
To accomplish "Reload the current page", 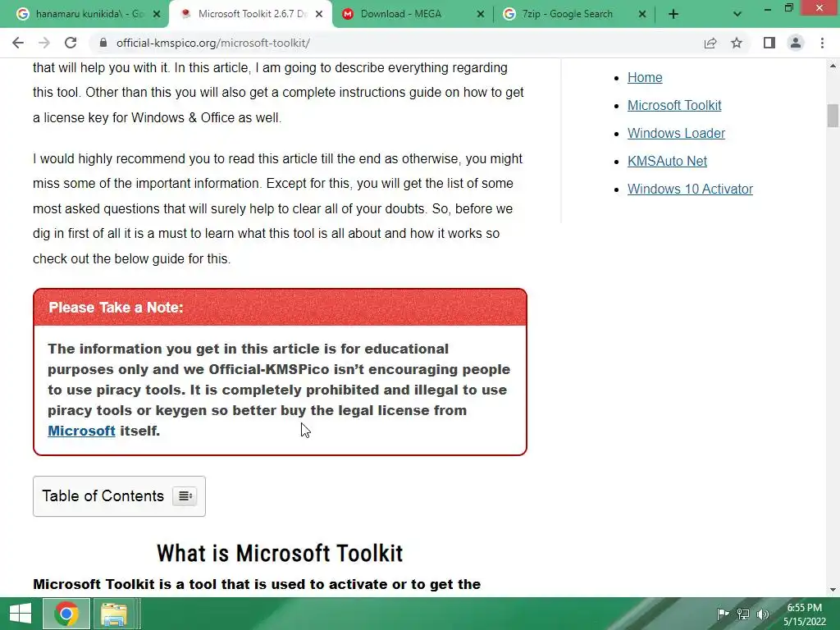I will 71,43.
